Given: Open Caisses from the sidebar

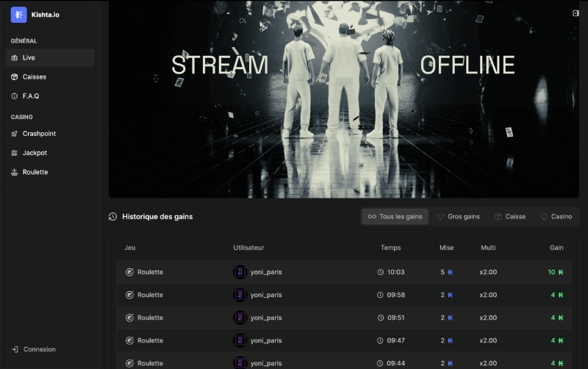Looking at the screenshot, I should click(x=50, y=76).
